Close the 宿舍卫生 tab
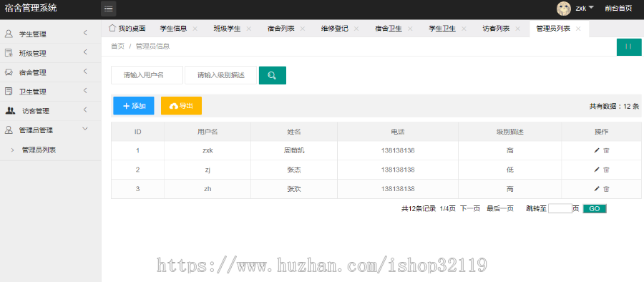This screenshot has width=644, height=282. (x=410, y=29)
